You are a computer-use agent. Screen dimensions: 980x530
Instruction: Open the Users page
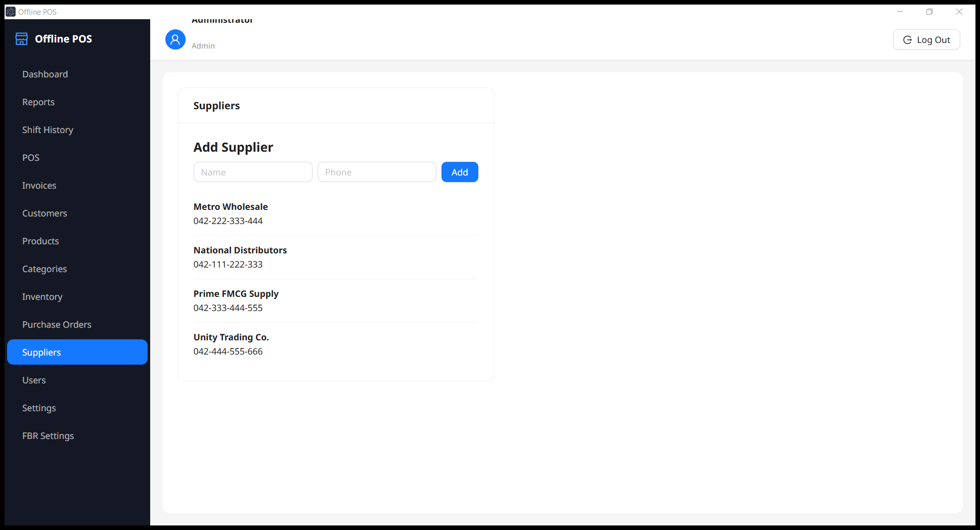pyautogui.click(x=77, y=380)
